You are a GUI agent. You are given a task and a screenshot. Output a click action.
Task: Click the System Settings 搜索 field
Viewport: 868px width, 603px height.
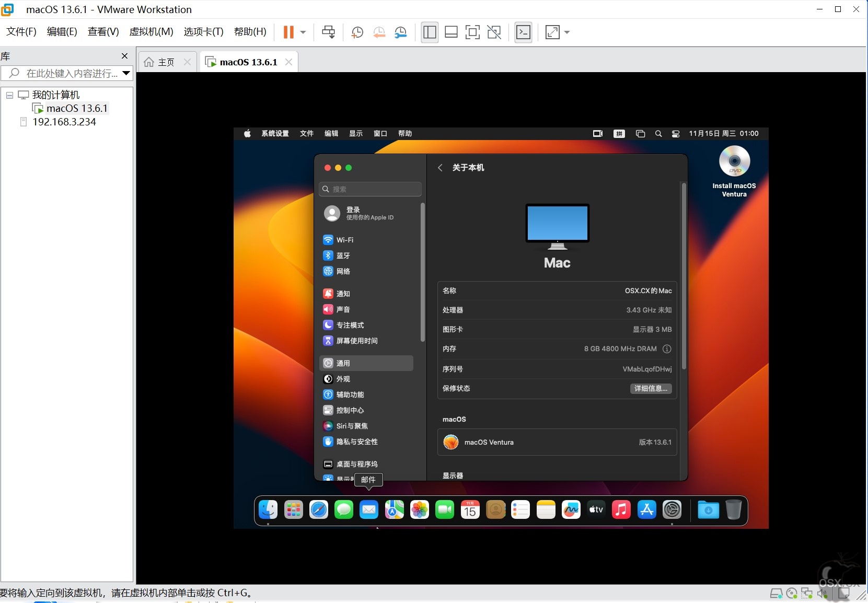pyautogui.click(x=370, y=189)
